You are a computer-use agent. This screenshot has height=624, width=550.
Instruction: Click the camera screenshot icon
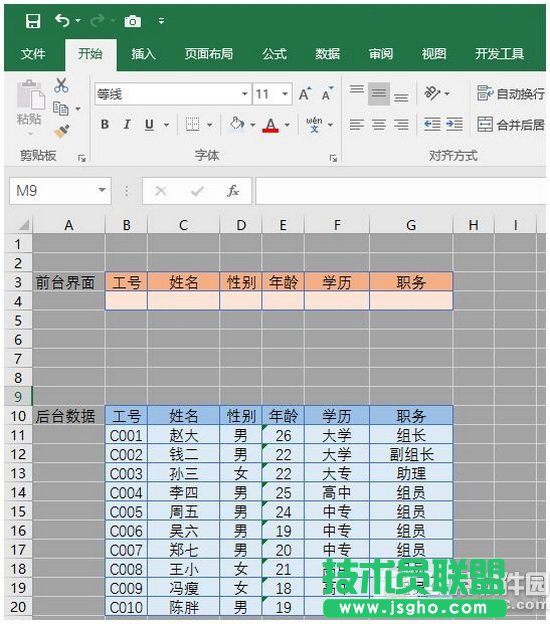coord(133,21)
